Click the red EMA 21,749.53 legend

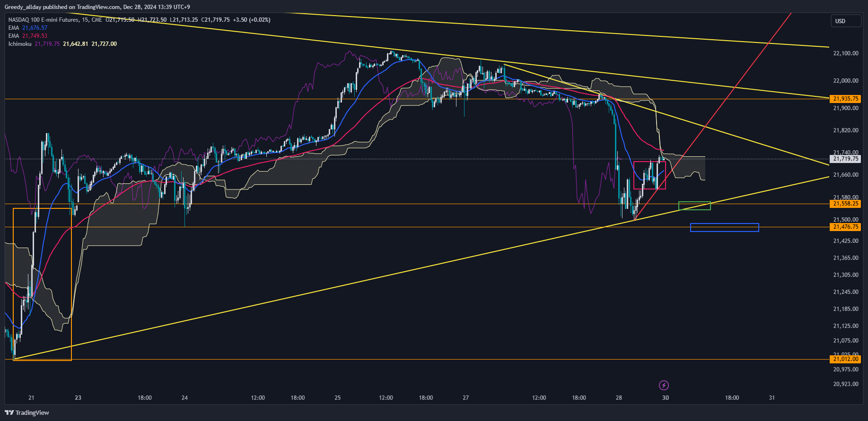(28, 36)
